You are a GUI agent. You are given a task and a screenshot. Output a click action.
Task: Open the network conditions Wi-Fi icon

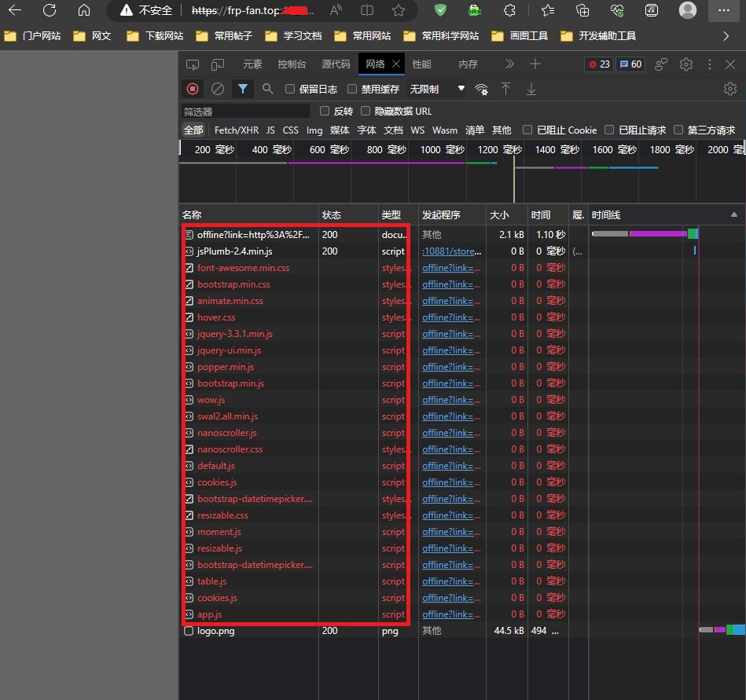pyautogui.click(x=481, y=89)
